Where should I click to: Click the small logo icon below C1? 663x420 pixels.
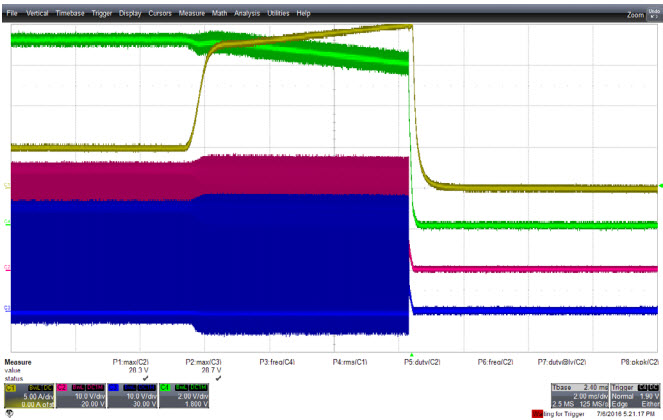[9, 414]
